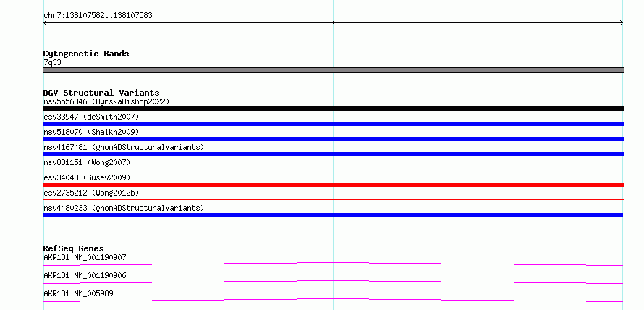Click the black nsv5556846 variant bar
644x310 pixels.
coord(333,109)
